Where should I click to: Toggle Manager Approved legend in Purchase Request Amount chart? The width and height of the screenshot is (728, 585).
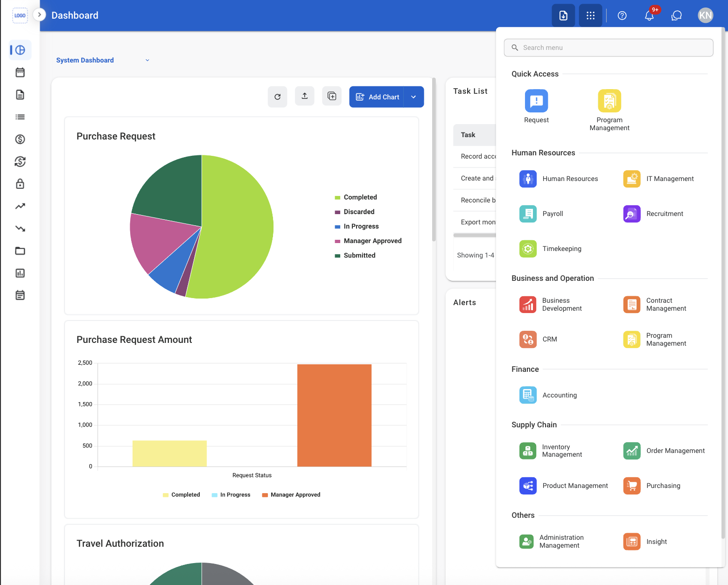click(291, 495)
